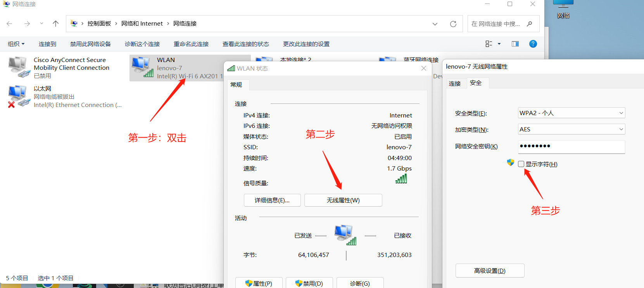Toggle the preview pane icon
The image size is (644, 288).
(515, 44)
